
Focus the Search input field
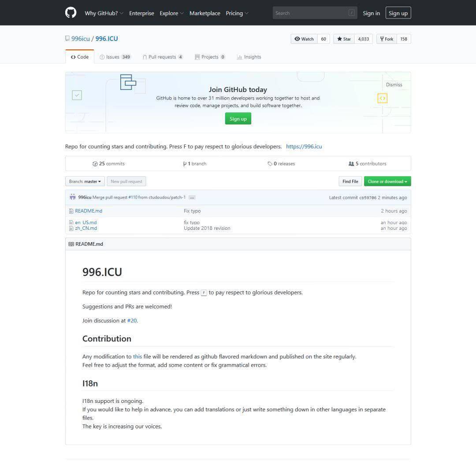point(311,13)
